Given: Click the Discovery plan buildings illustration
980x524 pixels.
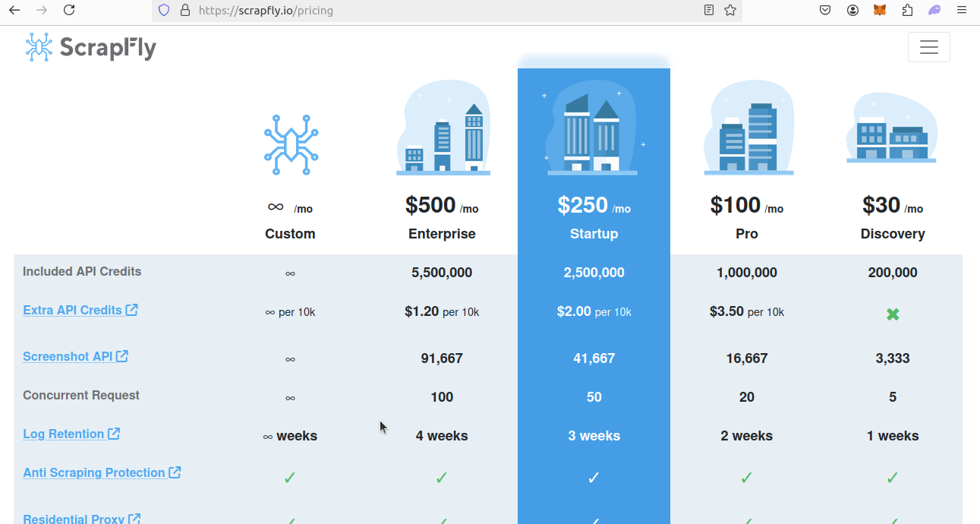Looking at the screenshot, I should point(892,128).
